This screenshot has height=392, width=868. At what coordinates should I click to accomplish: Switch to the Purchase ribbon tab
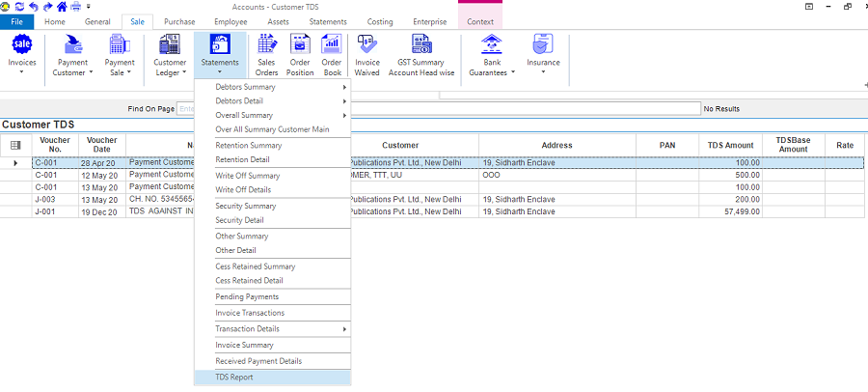click(x=178, y=20)
